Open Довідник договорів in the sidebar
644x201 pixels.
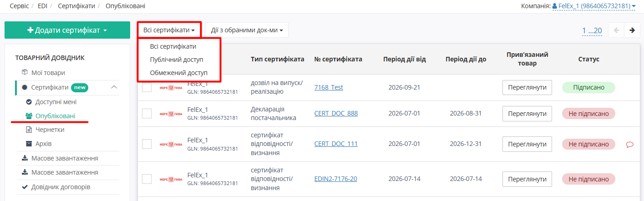click(x=61, y=187)
